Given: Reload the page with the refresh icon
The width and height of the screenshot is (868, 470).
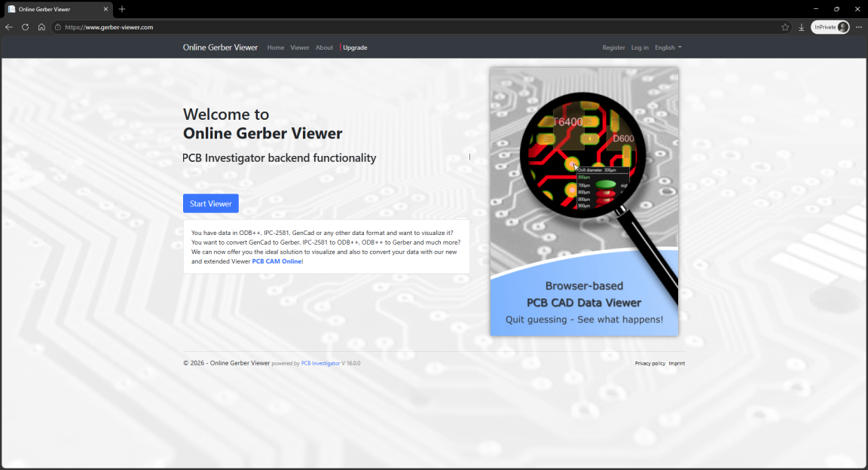Looking at the screenshot, I should pos(25,27).
